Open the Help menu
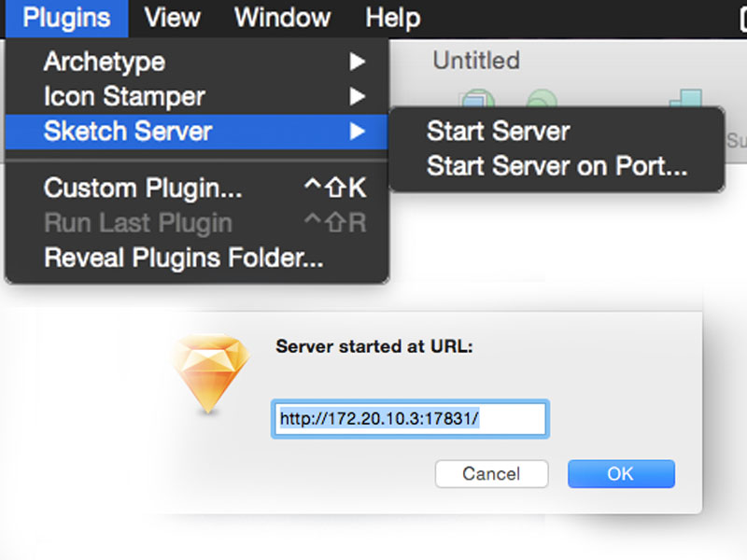This screenshot has height=560, width=747. point(393,18)
